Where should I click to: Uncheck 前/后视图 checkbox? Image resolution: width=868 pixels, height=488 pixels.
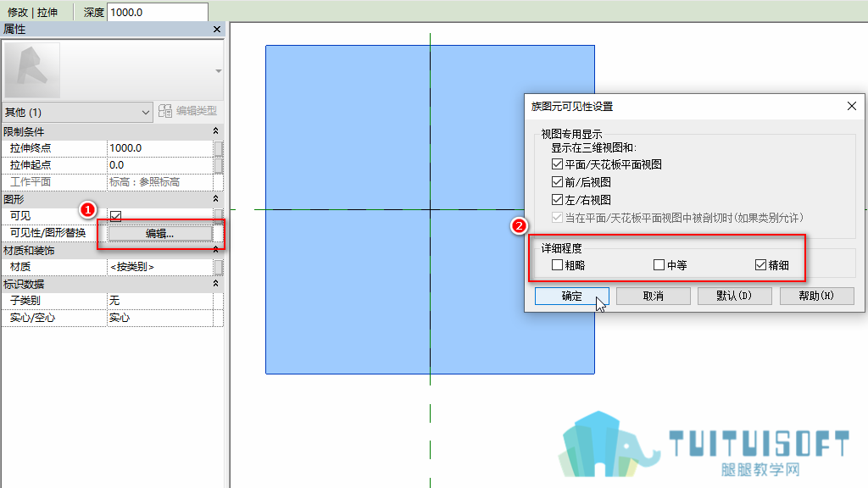(557, 182)
